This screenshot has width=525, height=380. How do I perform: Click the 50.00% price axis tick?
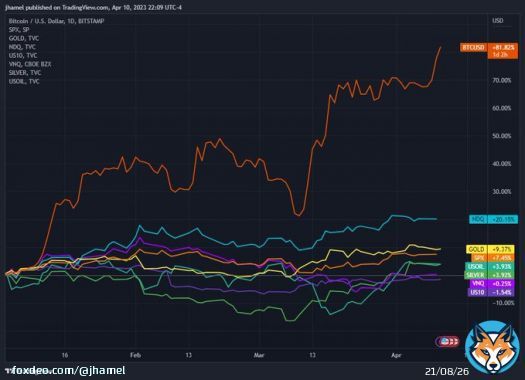pyautogui.click(x=502, y=136)
